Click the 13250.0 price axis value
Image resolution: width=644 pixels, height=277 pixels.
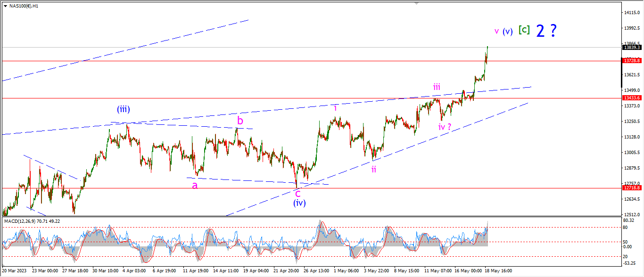pos(632,122)
